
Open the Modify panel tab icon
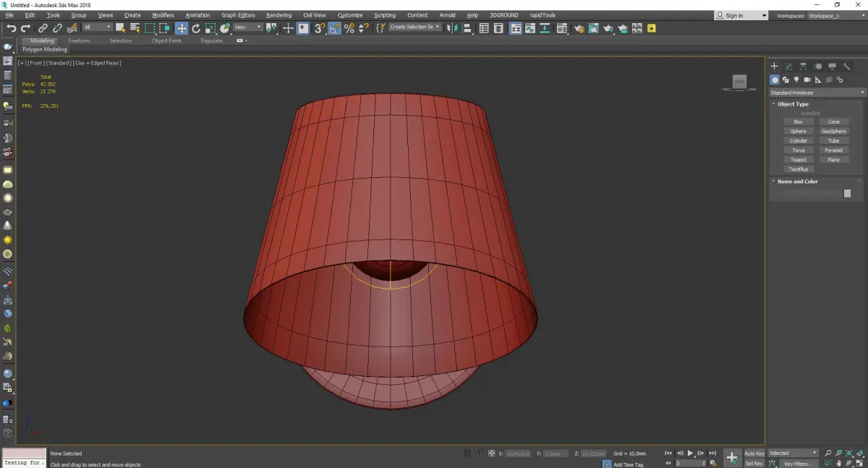coord(788,67)
